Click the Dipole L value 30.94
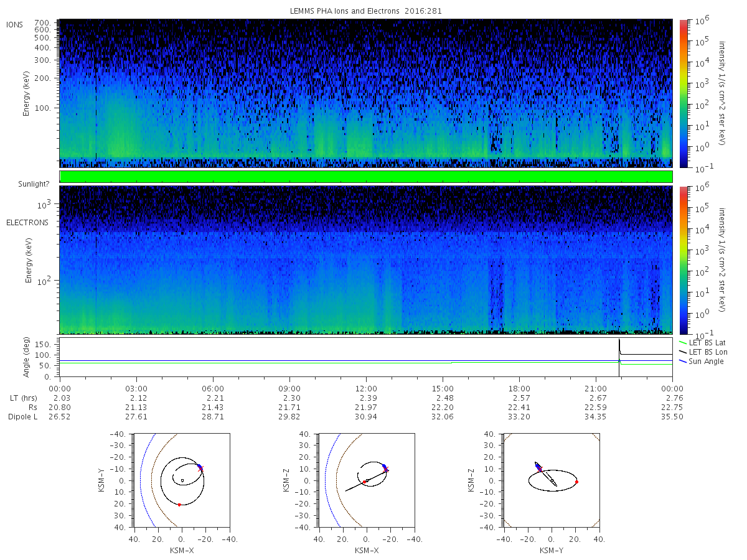The height and width of the screenshot is (560, 747). [366, 416]
